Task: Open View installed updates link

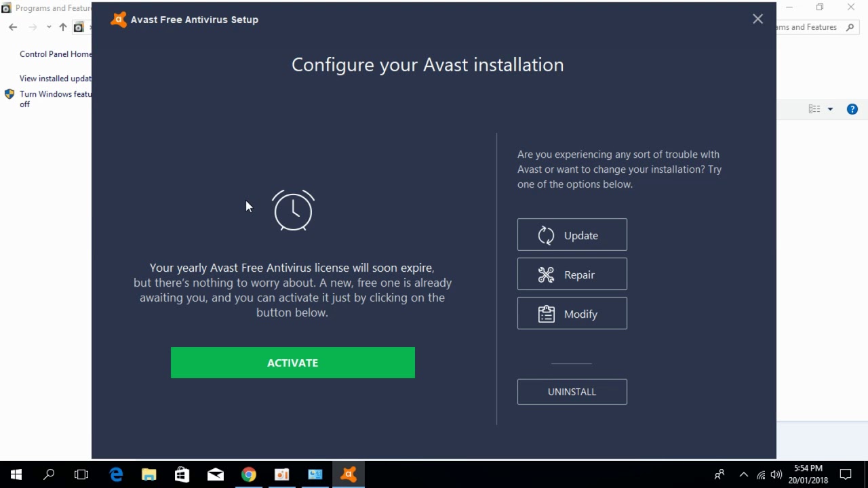Action: tap(56, 79)
